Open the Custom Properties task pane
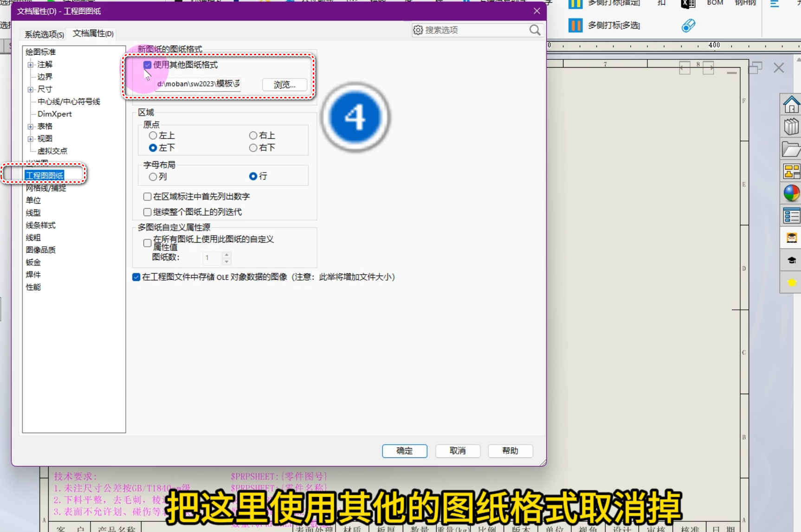801x532 pixels. click(x=791, y=216)
